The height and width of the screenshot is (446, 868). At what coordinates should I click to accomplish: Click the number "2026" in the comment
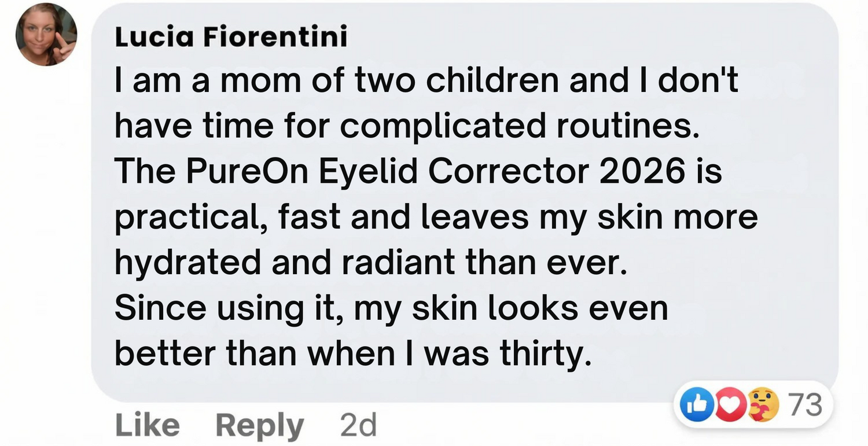click(642, 171)
